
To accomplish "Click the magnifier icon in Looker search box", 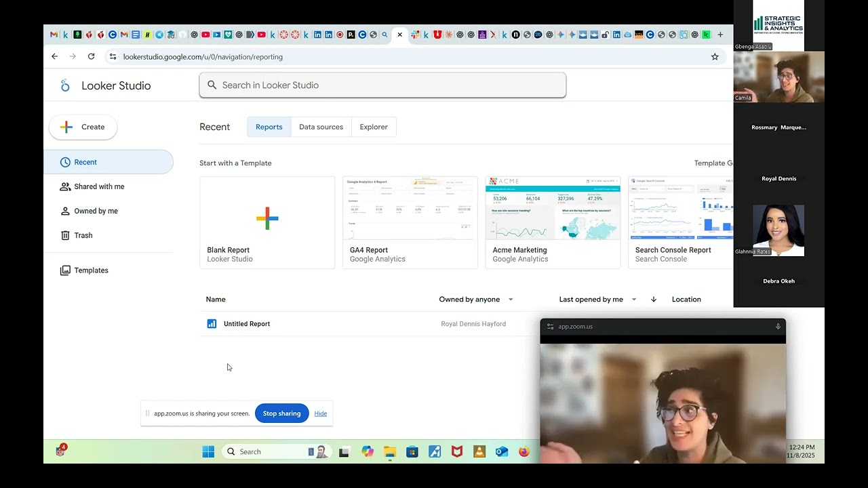I will (212, 85).
